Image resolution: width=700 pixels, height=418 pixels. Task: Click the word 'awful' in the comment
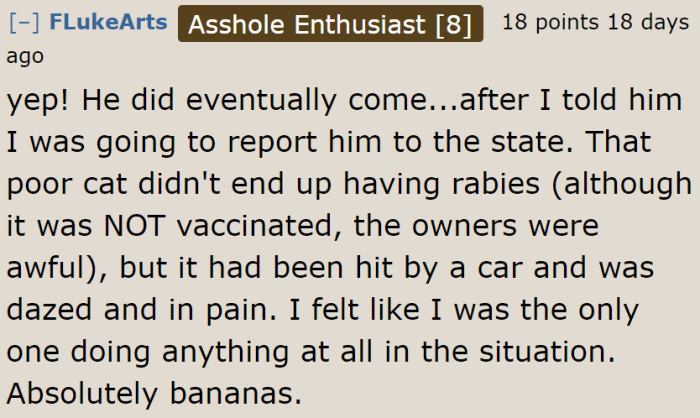(49, 269)
